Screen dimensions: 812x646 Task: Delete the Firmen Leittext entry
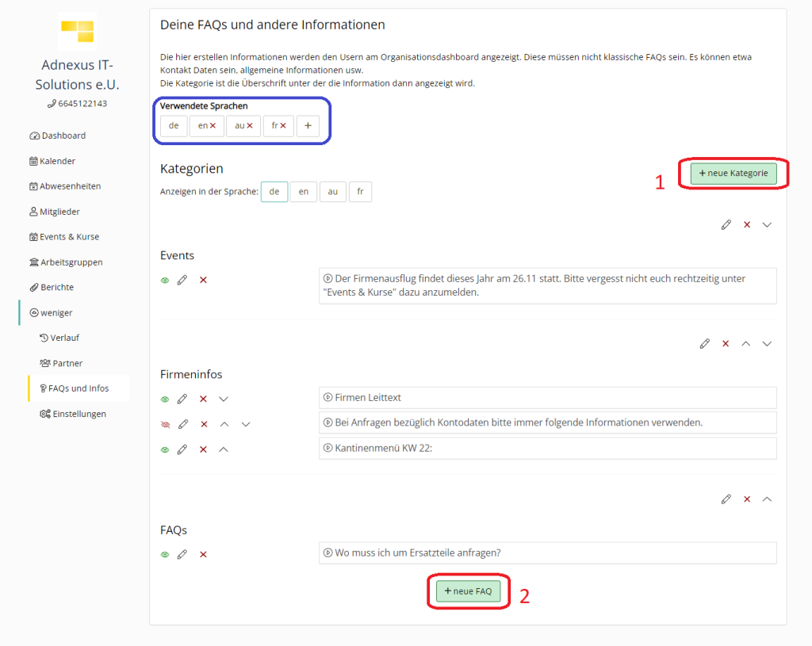tap(204, 399)
